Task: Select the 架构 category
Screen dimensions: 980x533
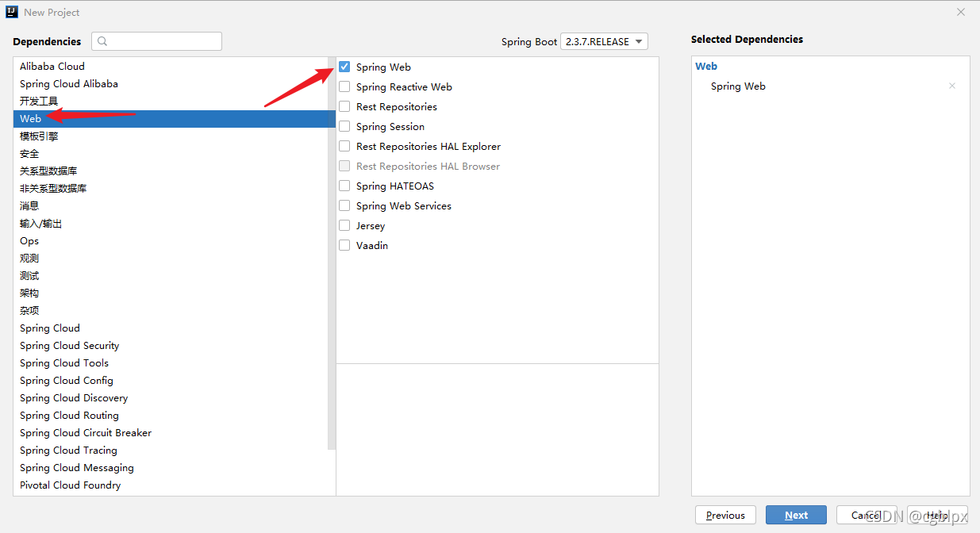Action: (x=171, y=293)
